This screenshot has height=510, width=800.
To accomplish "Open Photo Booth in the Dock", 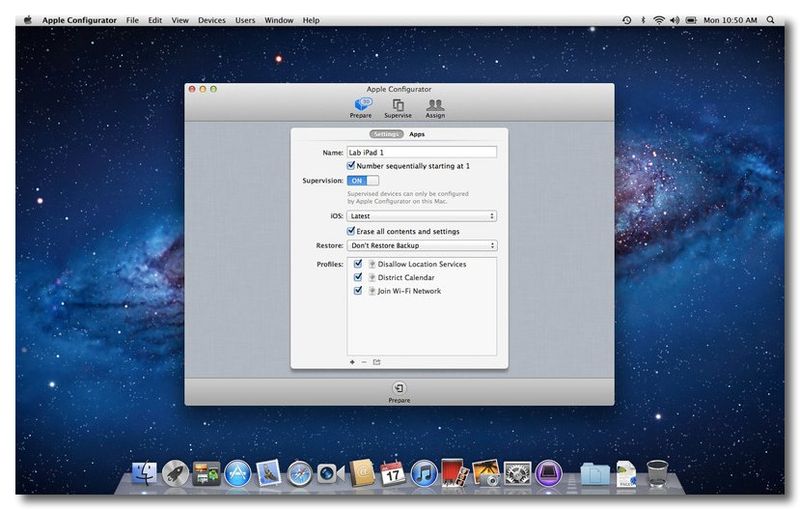I will point(455,473).
